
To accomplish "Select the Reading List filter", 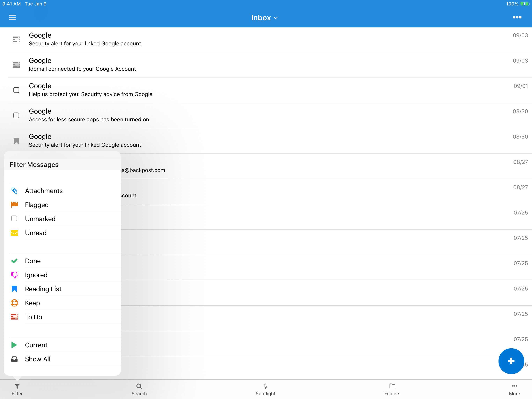I will 43,289.
